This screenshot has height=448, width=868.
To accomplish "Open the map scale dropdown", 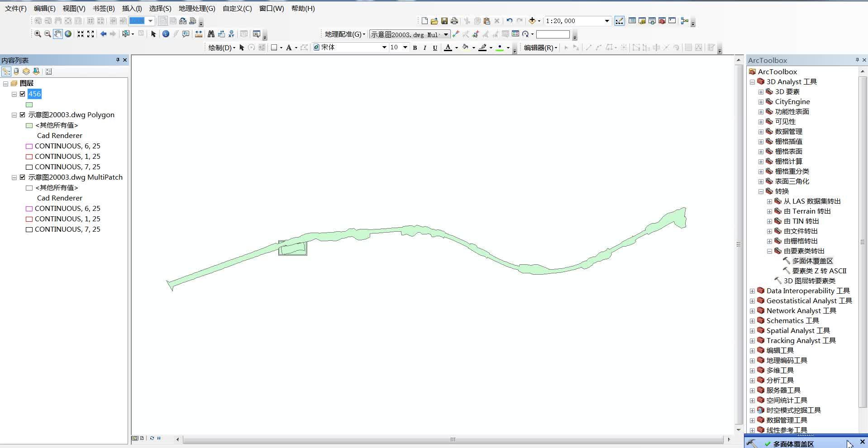I will (x=607, y=21).
